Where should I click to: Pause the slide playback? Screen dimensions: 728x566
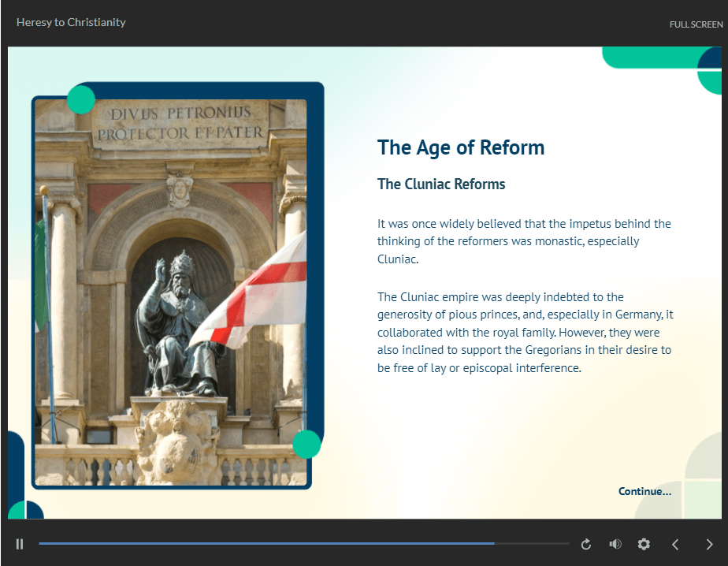[x=20, y=544]
